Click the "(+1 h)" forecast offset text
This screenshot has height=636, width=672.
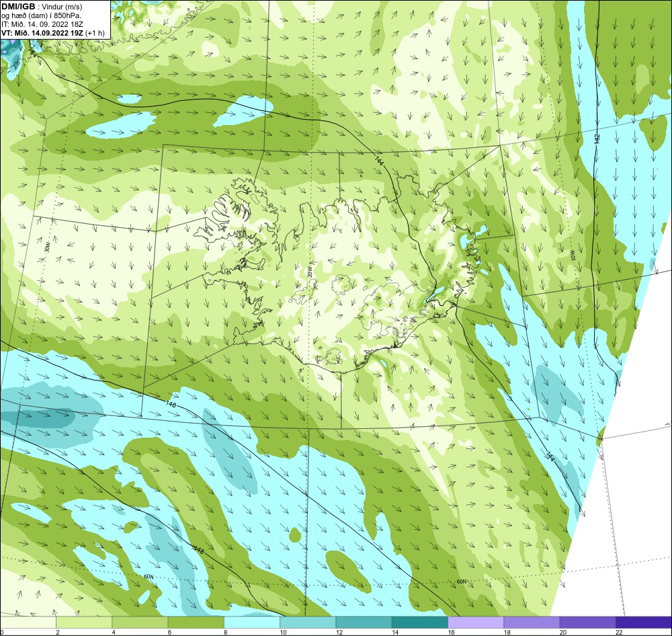coord(95,33)
